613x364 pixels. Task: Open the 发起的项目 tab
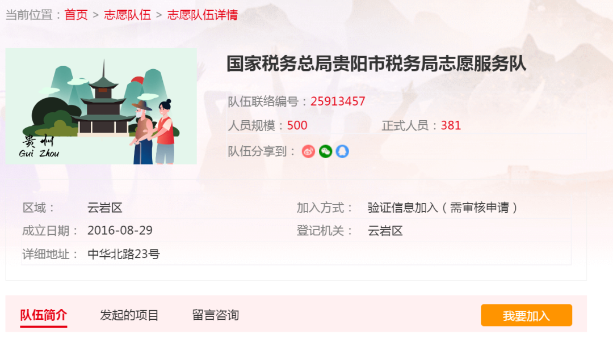pos(129,315)
